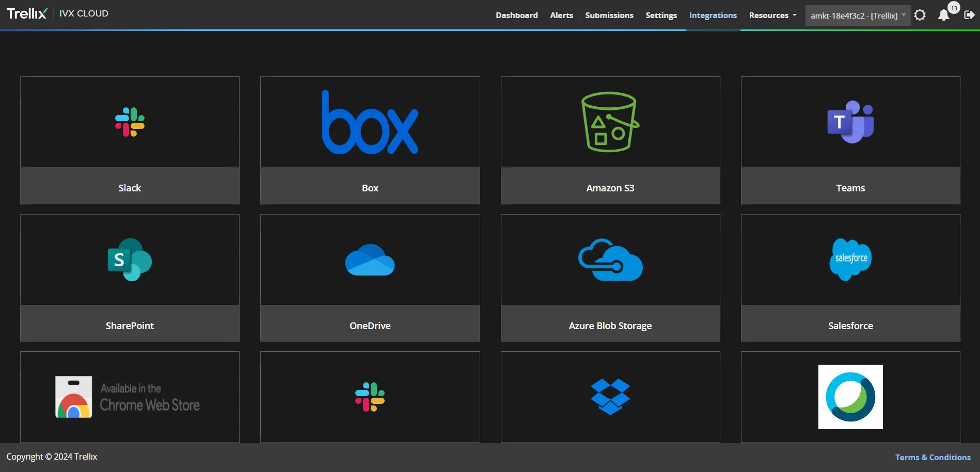Log out using the exit arrow icon

[969, 15]
